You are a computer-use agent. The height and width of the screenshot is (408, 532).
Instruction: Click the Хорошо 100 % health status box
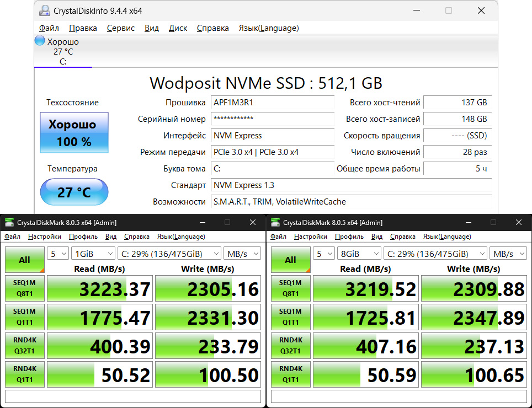coord(74,133)
